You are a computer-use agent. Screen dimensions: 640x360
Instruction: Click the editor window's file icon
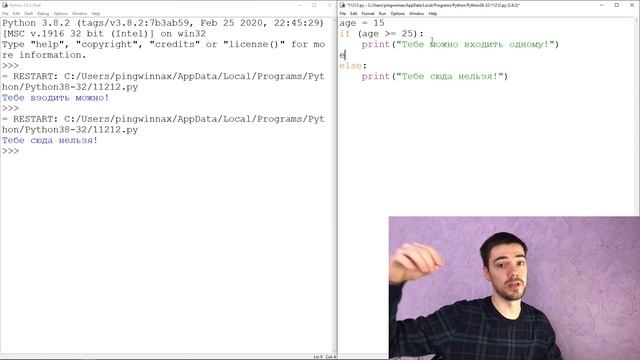click(x=342, y=5)
